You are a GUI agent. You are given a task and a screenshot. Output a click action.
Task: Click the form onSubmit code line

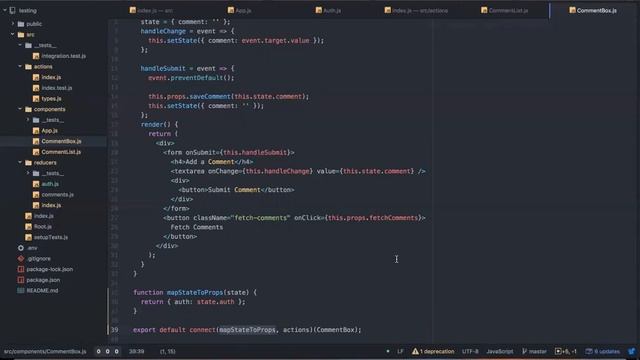point(229,152)
